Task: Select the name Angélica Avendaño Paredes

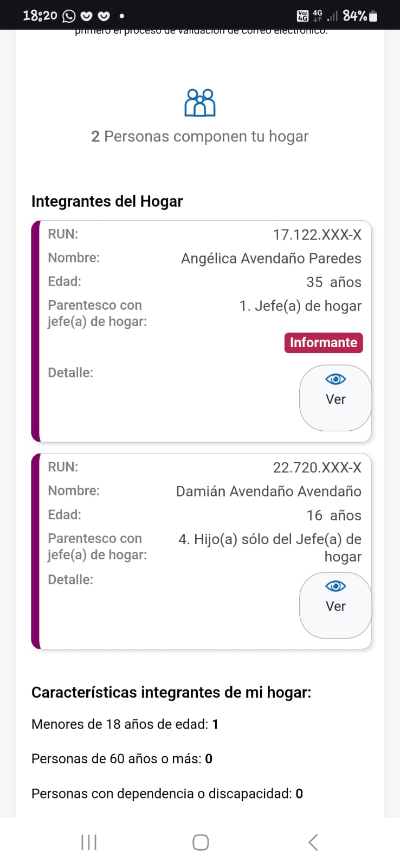Action: [271, 258]
